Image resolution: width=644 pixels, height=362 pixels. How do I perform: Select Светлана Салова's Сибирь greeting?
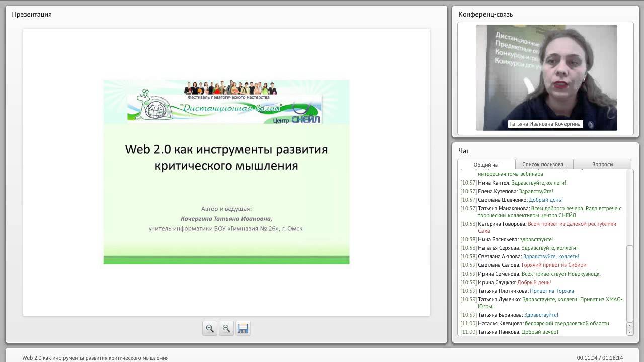coord(523,265)
